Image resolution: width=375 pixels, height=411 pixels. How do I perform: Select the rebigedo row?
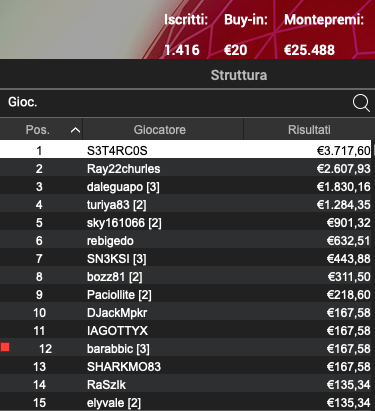pyautogui.click(x=186, y=240)
